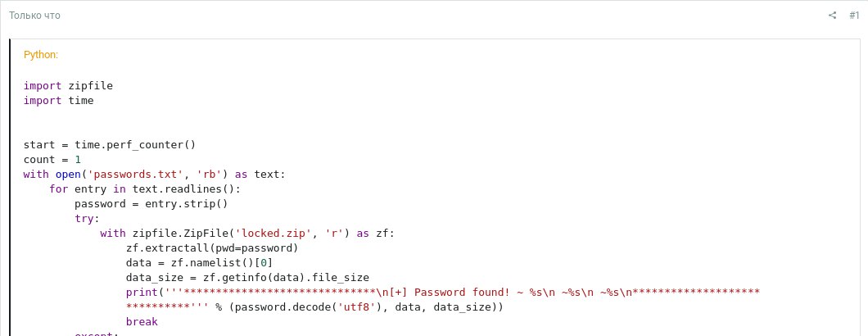Click the 'try:' keyword line
Viewport: 868px width, 336px height.
click(87, 219)
